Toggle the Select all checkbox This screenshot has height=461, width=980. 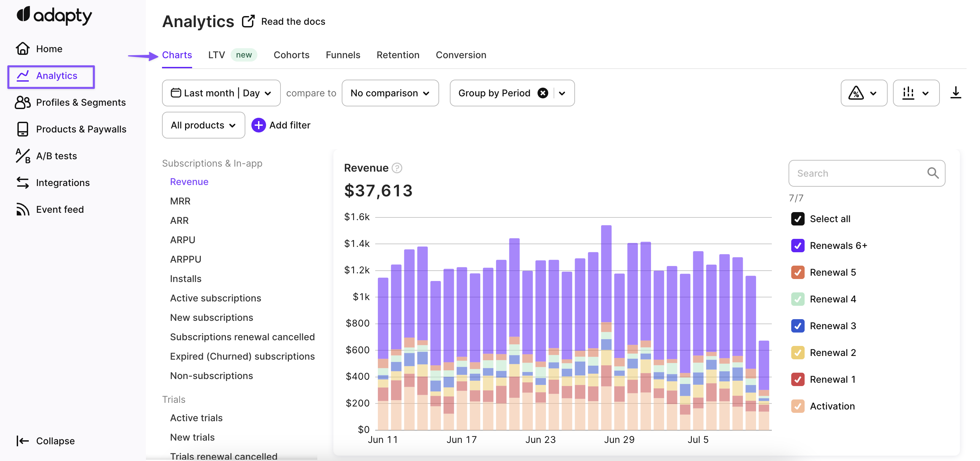[797, 219]
